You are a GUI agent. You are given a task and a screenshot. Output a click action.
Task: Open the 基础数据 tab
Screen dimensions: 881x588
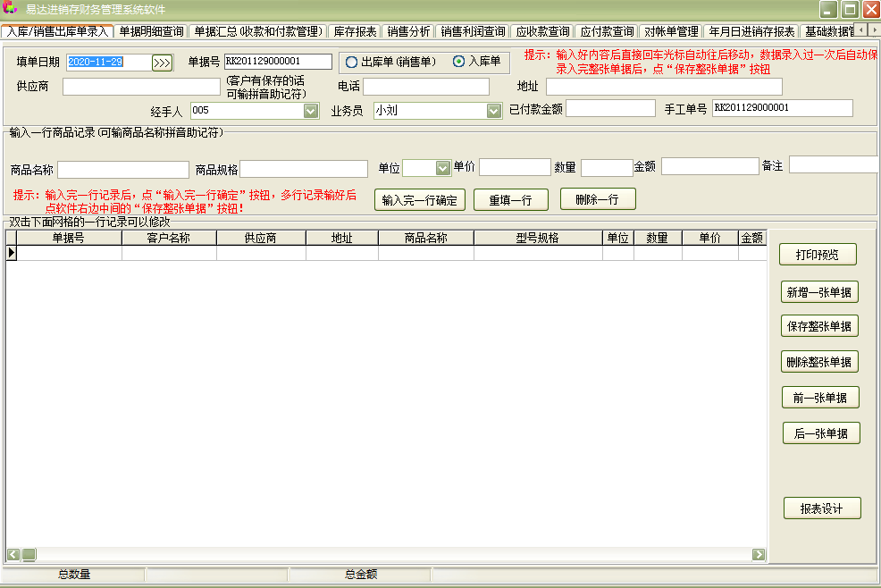tap(828, 31)
